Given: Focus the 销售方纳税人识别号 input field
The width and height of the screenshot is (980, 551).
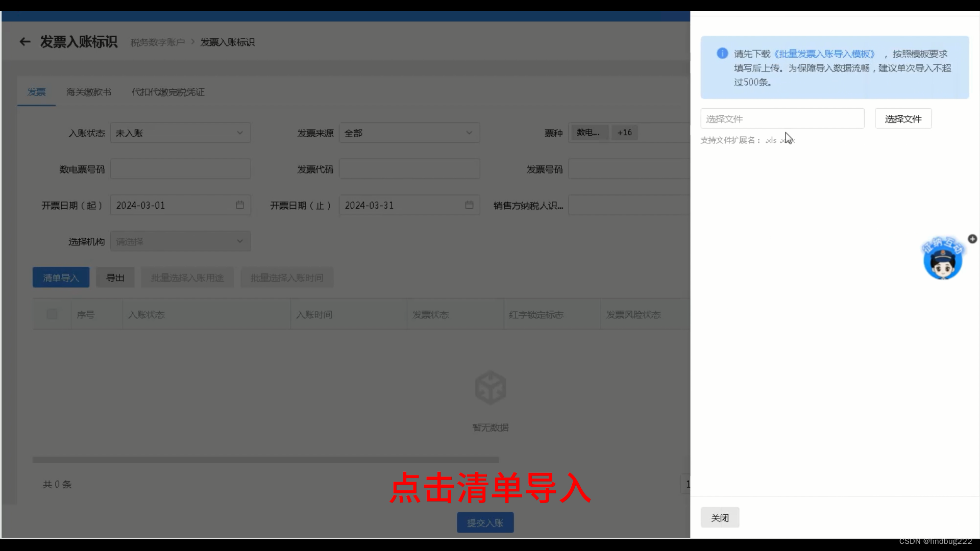Looking at the screenshot, I should (629, 205).
